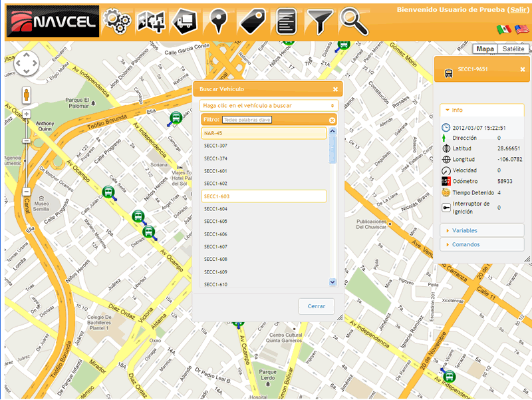
Task: Open the truck vehicles icon
Action: click(186, 21)
